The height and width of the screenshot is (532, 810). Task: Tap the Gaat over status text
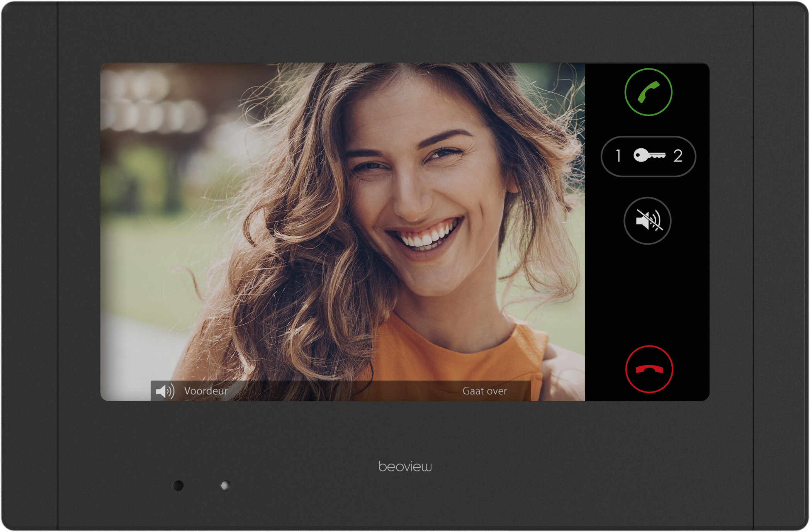coord(484,391)
